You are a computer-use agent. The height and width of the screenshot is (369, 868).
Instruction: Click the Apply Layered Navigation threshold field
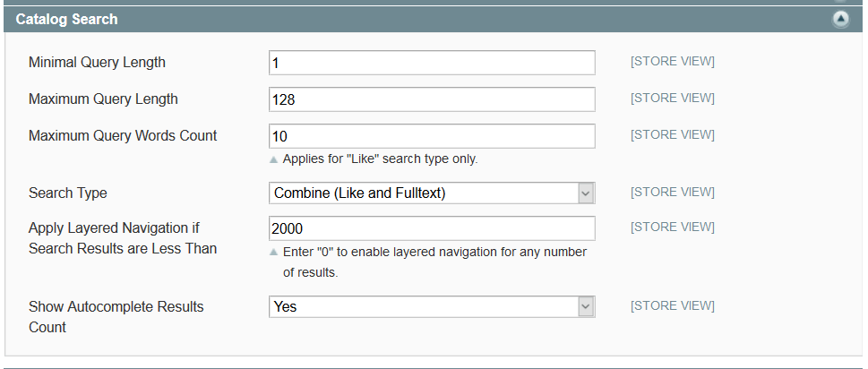(x=431, y=228)
